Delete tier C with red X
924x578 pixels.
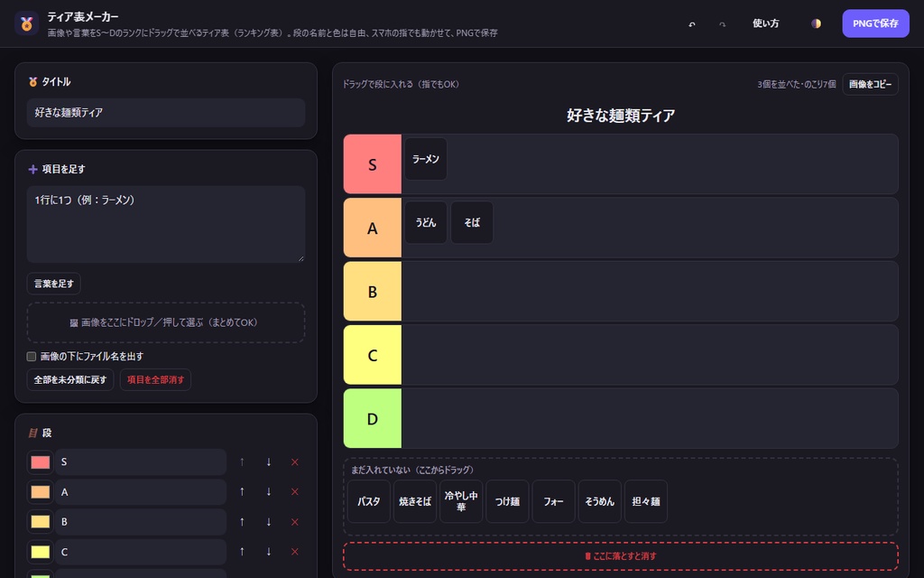click(295, 552)
